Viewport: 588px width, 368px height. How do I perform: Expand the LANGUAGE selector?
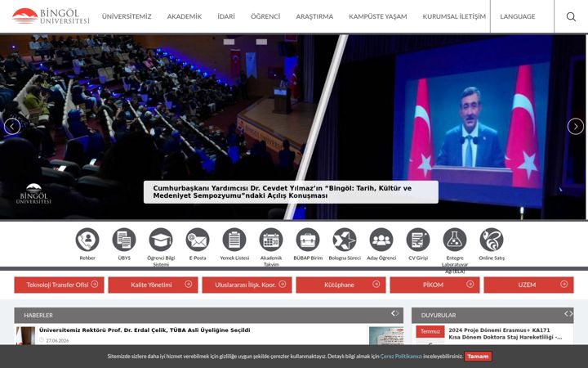518,16
